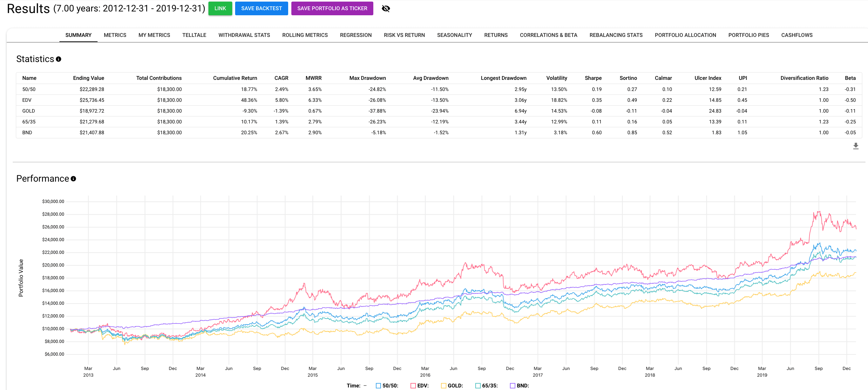Click the info icon next to Performance heading
Viewport: 868px width, 390px height.
73,179
